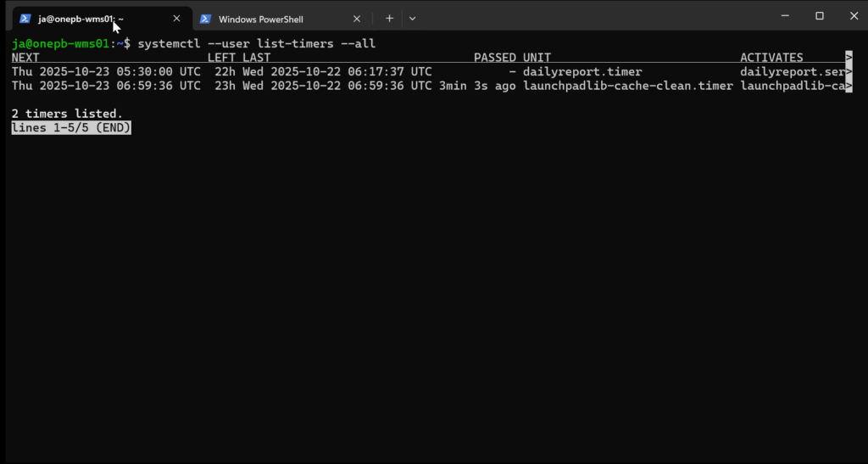868x464 pixels.
Task: Click the icon on the Windows PowerShell tab
Action: (x=206, y=18)
